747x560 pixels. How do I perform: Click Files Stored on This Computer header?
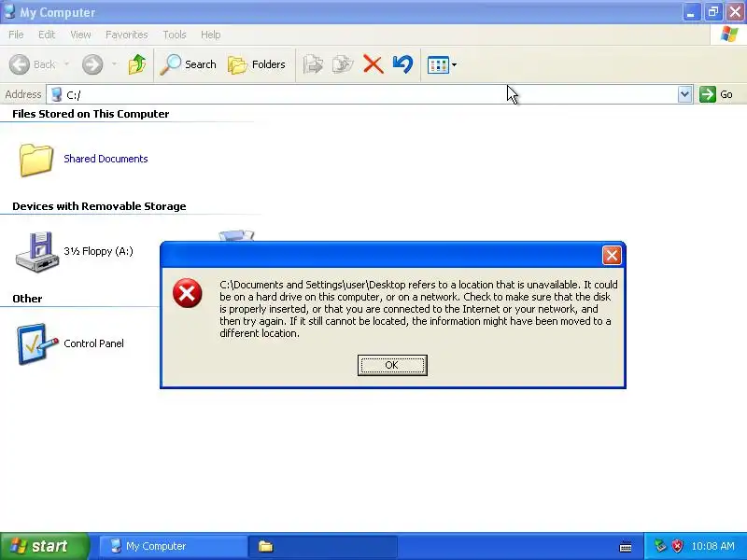click(91, 114)
